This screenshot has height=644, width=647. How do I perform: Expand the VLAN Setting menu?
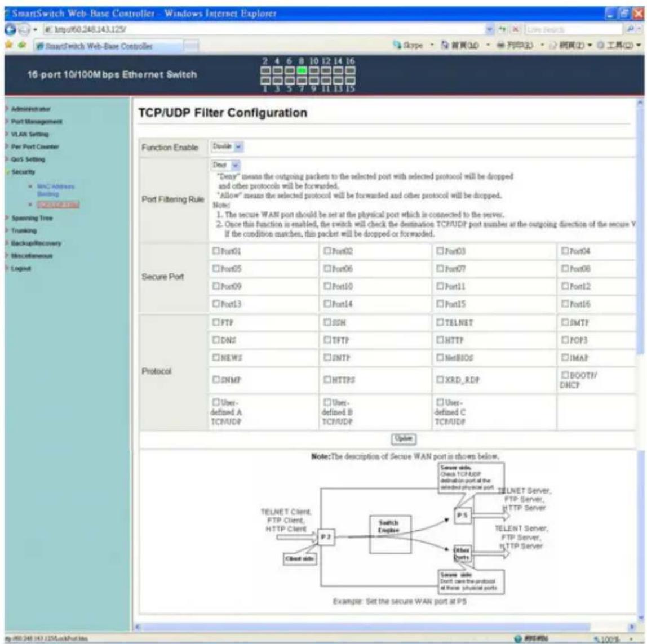[x=30, y=134]
